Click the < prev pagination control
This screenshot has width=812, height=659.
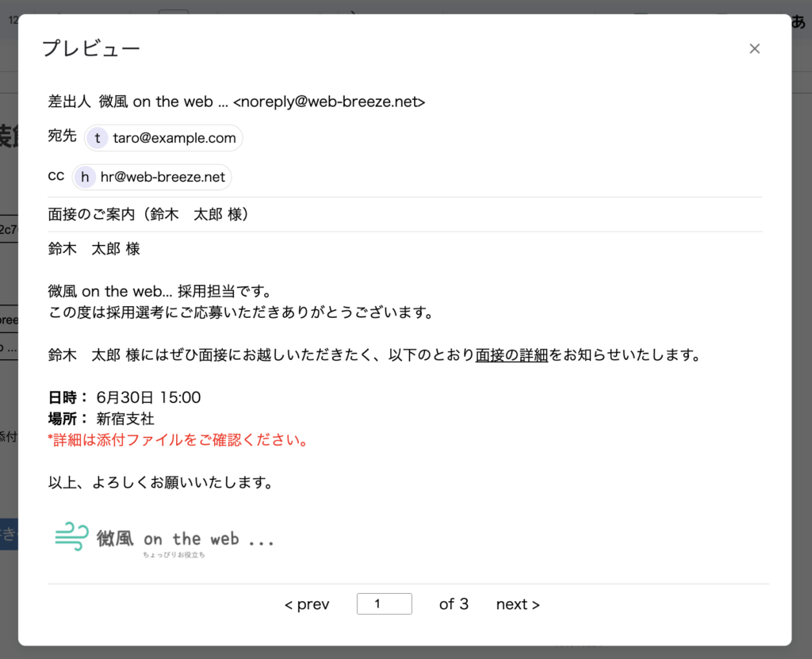click(306, 604)
